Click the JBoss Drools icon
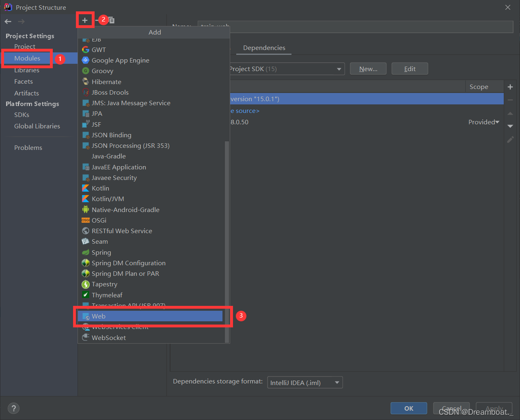 pyautogui.click(x=86, y=92)
